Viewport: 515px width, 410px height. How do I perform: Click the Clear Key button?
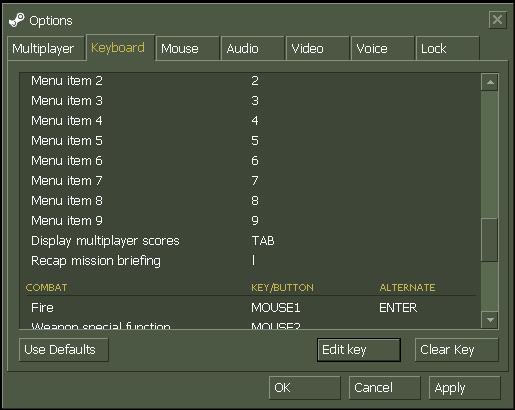(457, 350)
